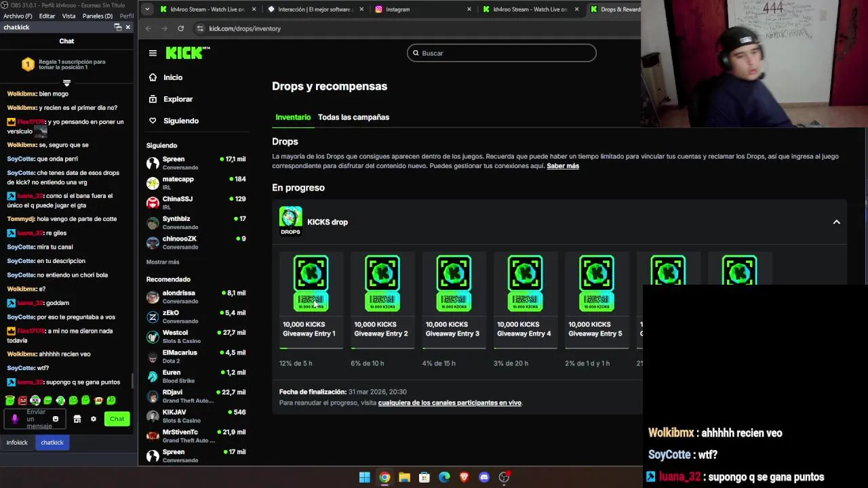Pick the headphones emote in chat
Screen dimensions: 868x488
click(x=35, y=401)
